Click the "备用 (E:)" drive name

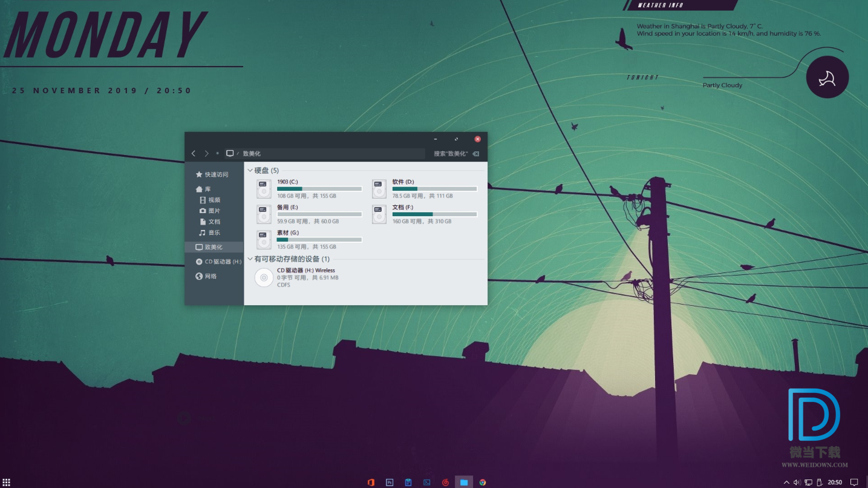pos(287,207)
